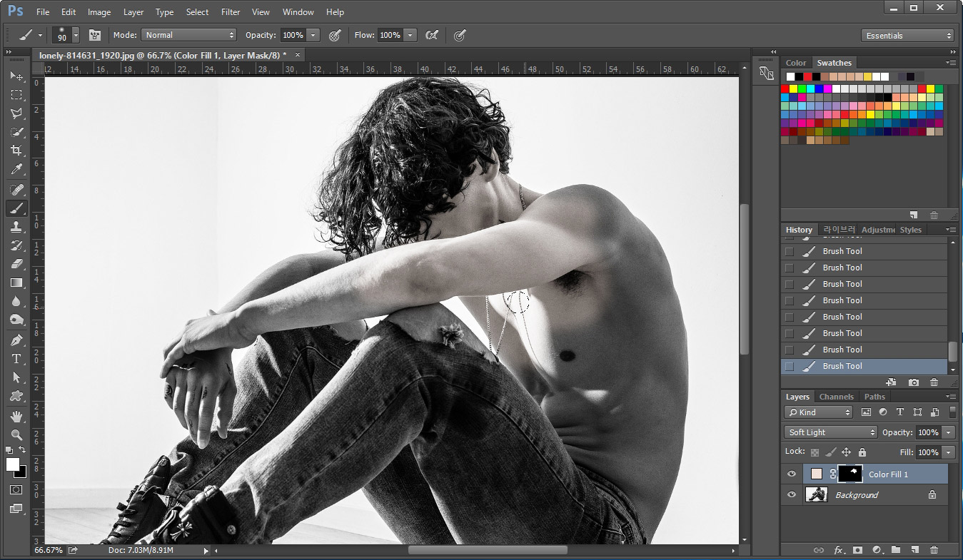Select the Polygonal Lasso tool
Screen dimensions: 963x560
coord(16,113)
